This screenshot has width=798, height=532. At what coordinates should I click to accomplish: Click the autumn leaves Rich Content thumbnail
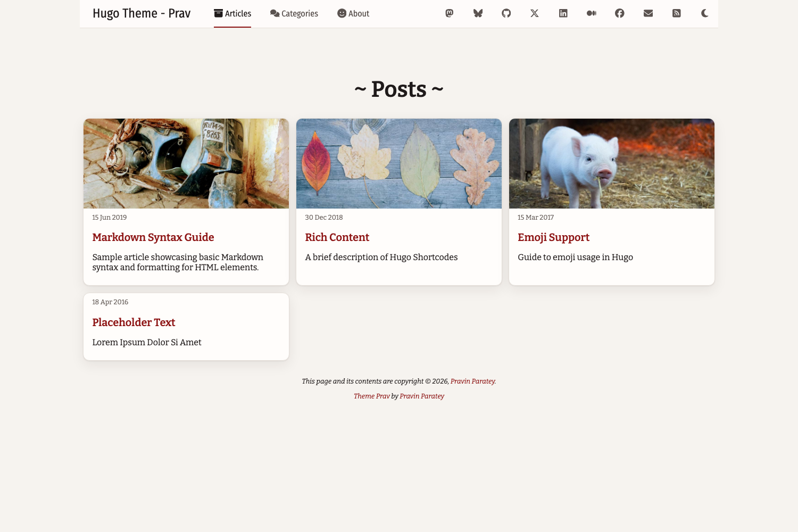tap(399, 163)
